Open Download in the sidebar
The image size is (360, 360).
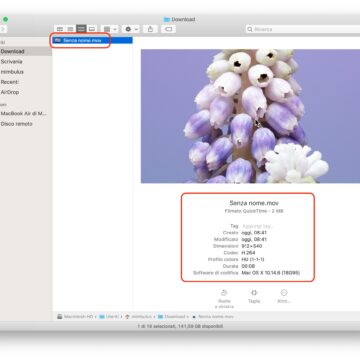click(26, 51)
